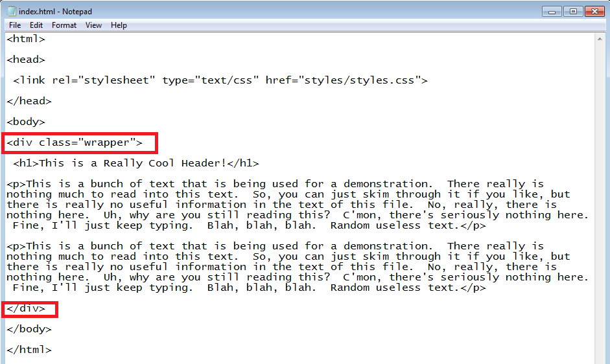Image resolution: width=610 pixels, height=364 pixels.
Task: Close the Notepad window
Action: coord(594,11)
